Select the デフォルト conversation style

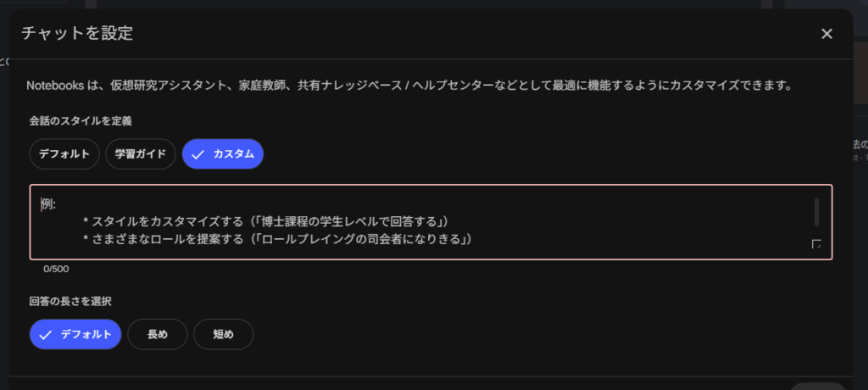coord(64,154)
